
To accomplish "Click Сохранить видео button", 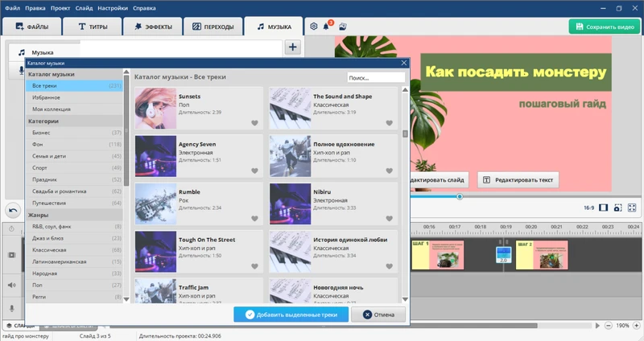I will coord(605,27).
